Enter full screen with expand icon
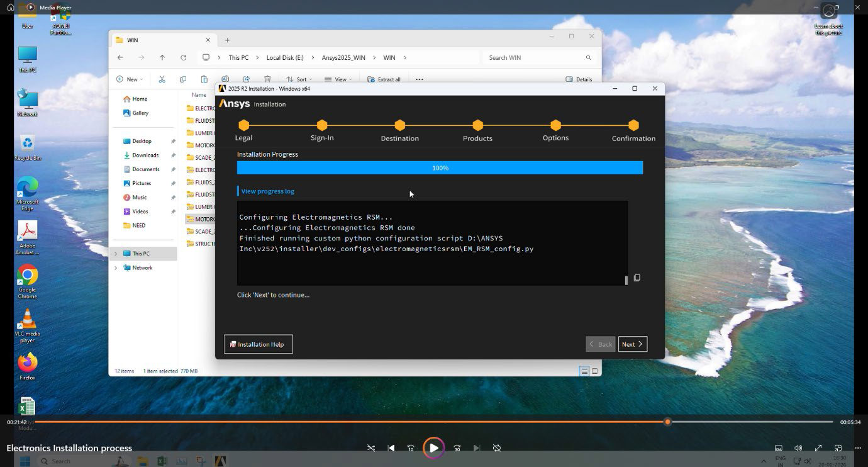Viewport: 868px width, 467px height. 818,448
